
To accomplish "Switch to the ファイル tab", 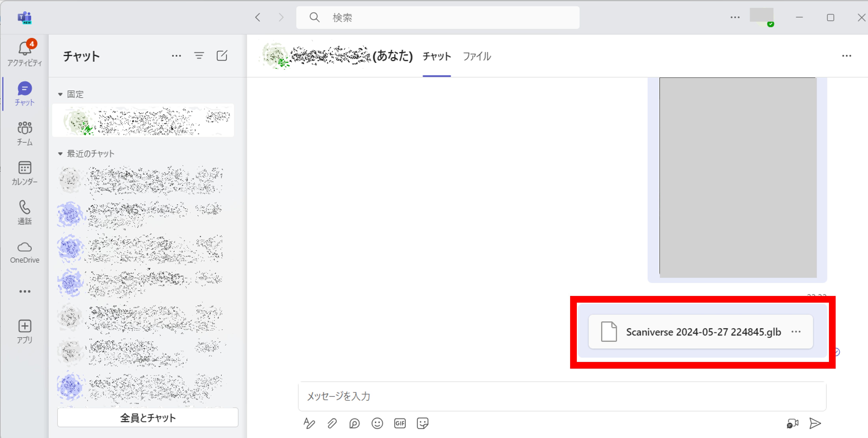I will [476, 56].
